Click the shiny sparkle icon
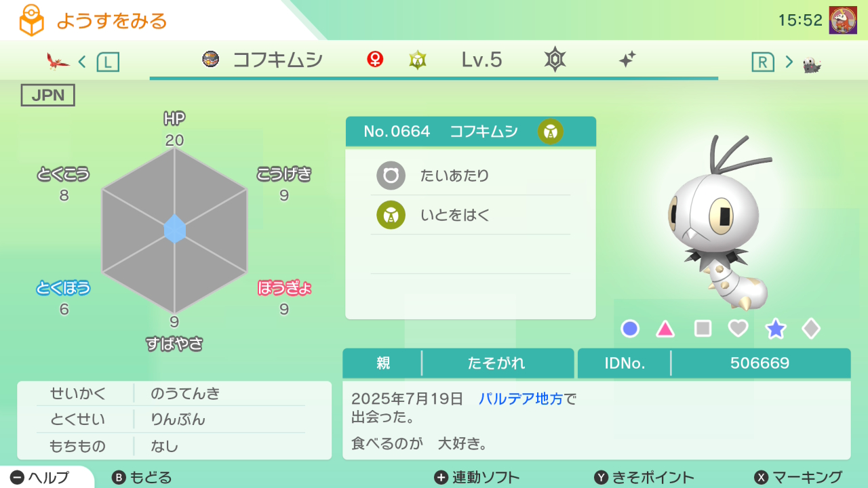Image resolution: width=868 pixels, height=488 pixels. click(627, 60)
